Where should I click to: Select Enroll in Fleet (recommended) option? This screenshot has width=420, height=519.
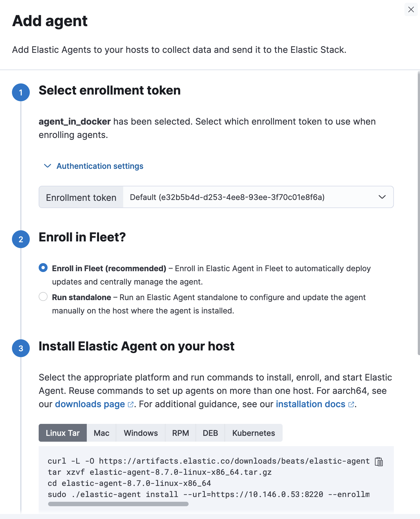click(x=43, y=268)
